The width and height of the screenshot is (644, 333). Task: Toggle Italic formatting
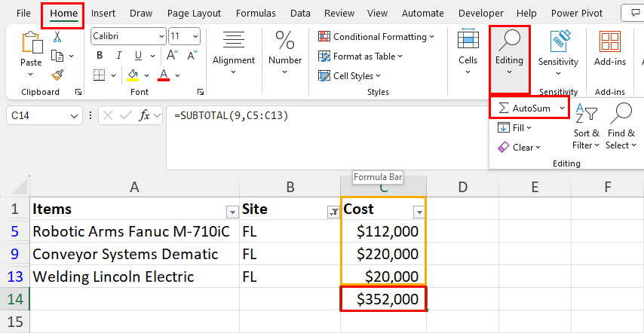click(118, 56)
